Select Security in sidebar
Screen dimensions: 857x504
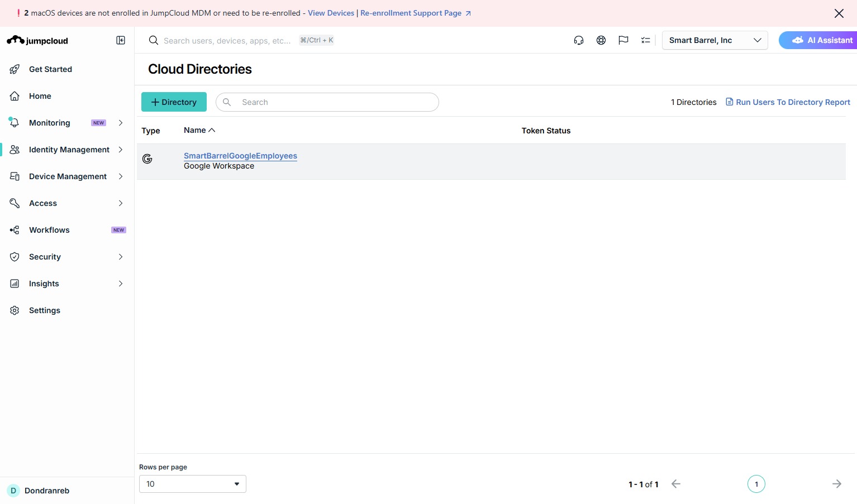click(x=45, y=257)
